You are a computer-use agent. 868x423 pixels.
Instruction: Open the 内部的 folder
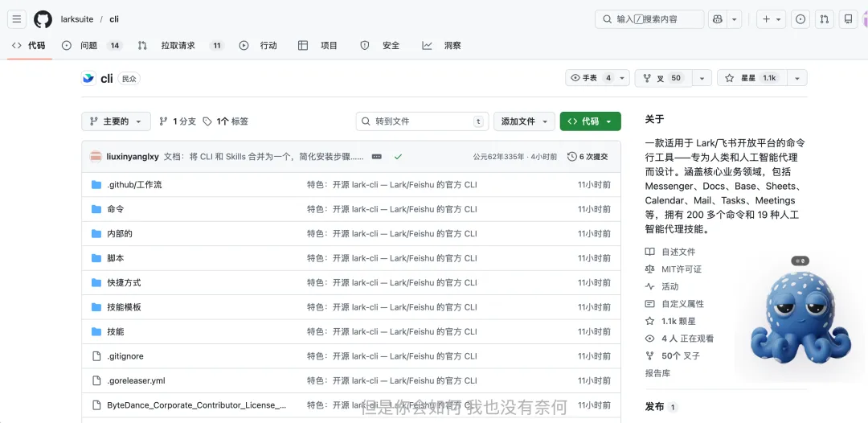click(x=120, y=234)
